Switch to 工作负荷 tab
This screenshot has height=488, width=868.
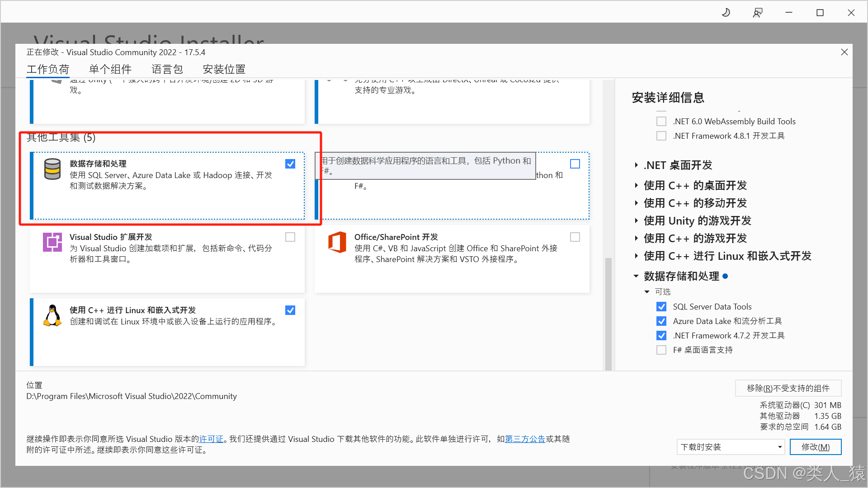[48, 69]
